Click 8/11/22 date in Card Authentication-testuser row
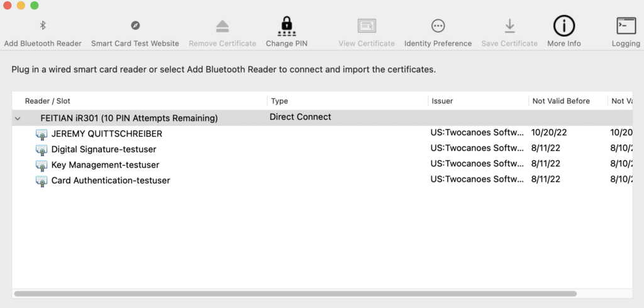This screenshot has width=644, height=308. (545, 180)
